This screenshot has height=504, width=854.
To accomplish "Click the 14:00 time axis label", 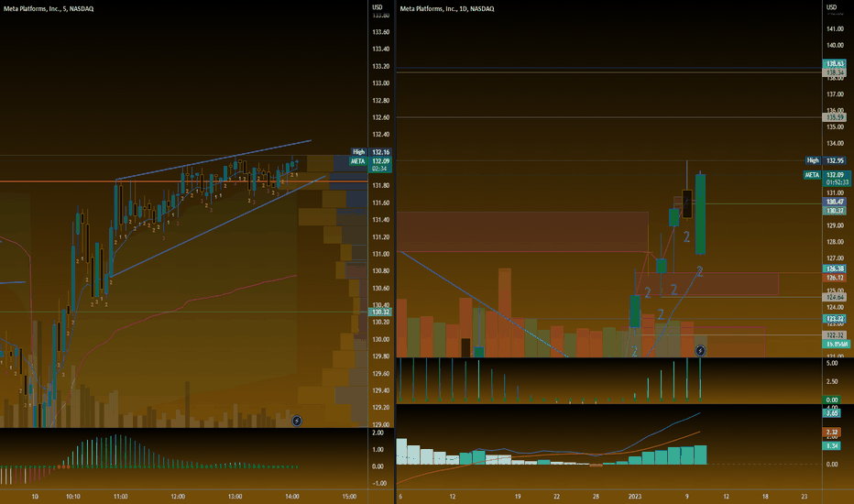I will [x=292, y=497].
